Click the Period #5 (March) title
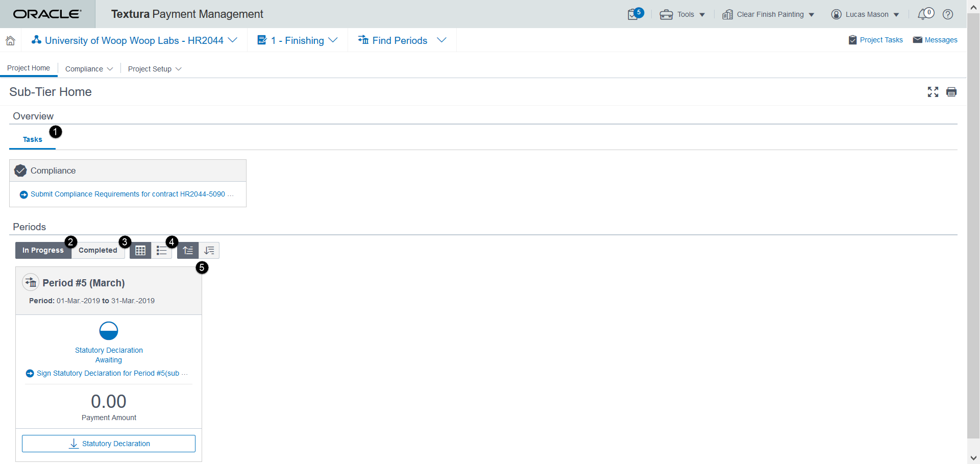 point(84,283)
